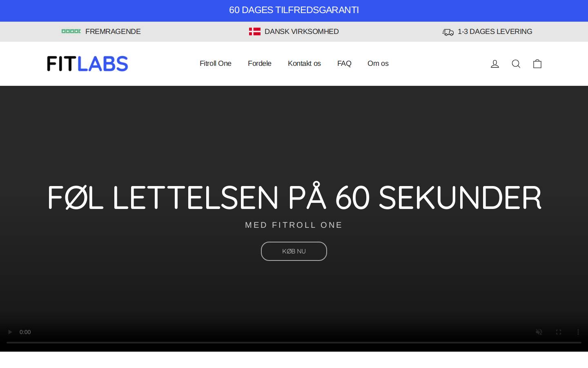This screenshot has width=588, height=368.
Task: Enter video fullscreen mode
Action: [x=559, y=332]
